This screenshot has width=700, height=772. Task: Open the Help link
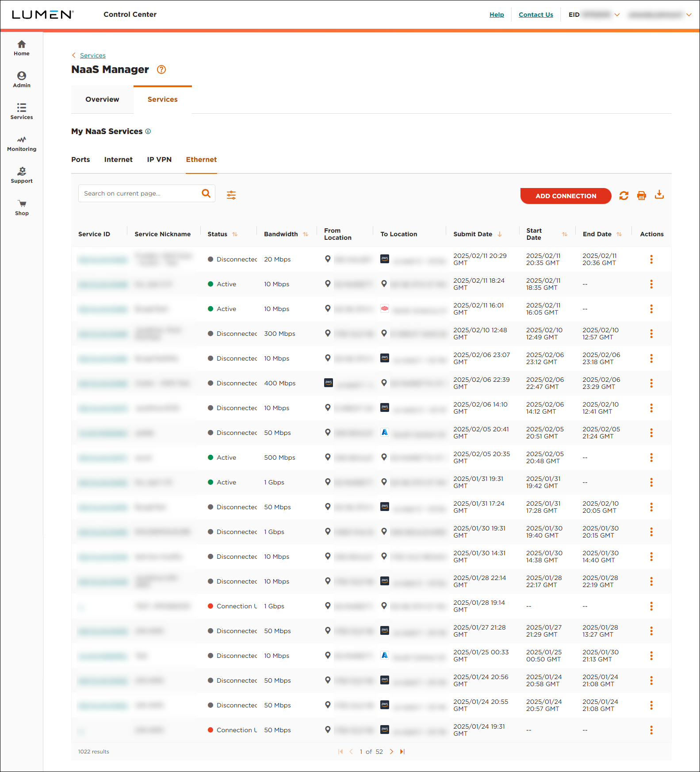click(497, 15)
